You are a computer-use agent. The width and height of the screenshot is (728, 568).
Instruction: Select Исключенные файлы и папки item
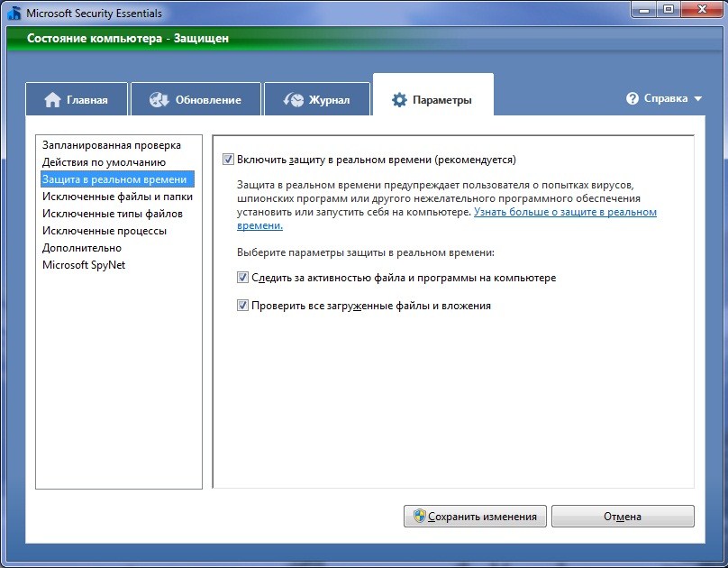pyautogui.click(x=117, y=197)
